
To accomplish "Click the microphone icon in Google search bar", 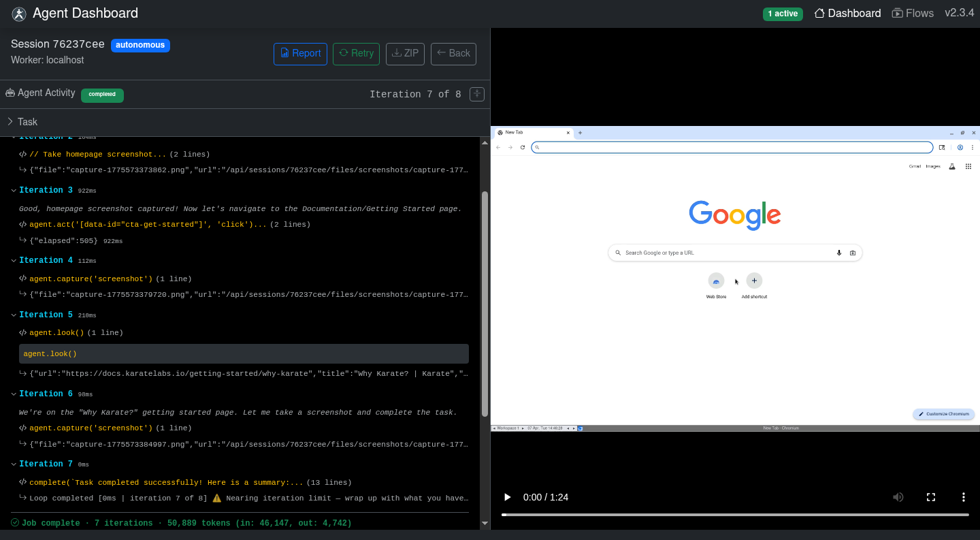I will pos(838,252).
